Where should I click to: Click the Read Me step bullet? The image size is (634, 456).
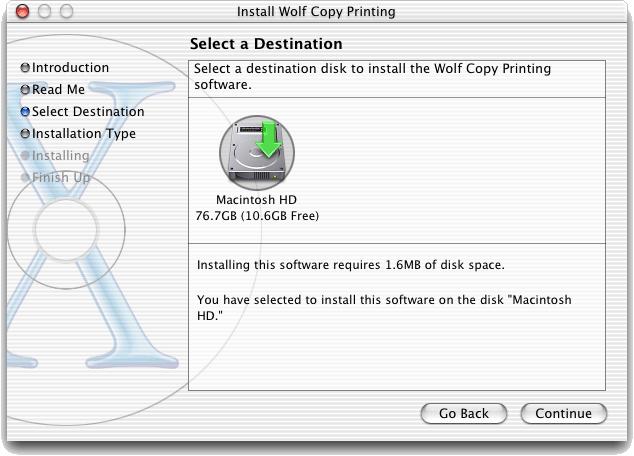[25, 89]
